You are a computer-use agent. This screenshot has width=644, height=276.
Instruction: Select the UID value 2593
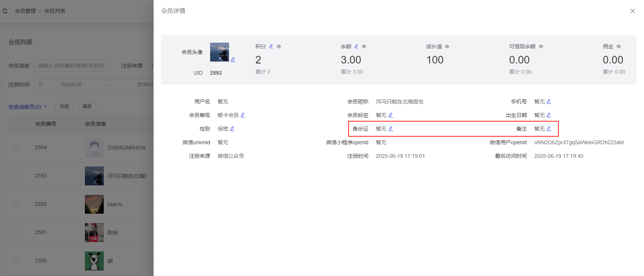coord(216,73)
